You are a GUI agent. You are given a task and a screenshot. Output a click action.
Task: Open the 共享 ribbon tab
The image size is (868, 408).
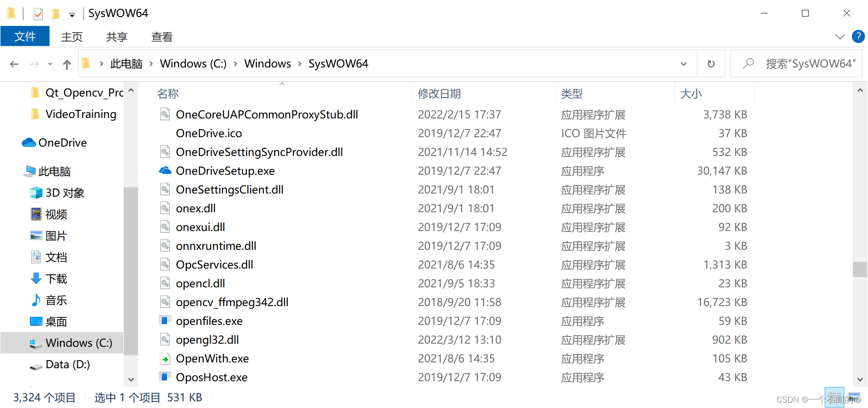point(117,37)
